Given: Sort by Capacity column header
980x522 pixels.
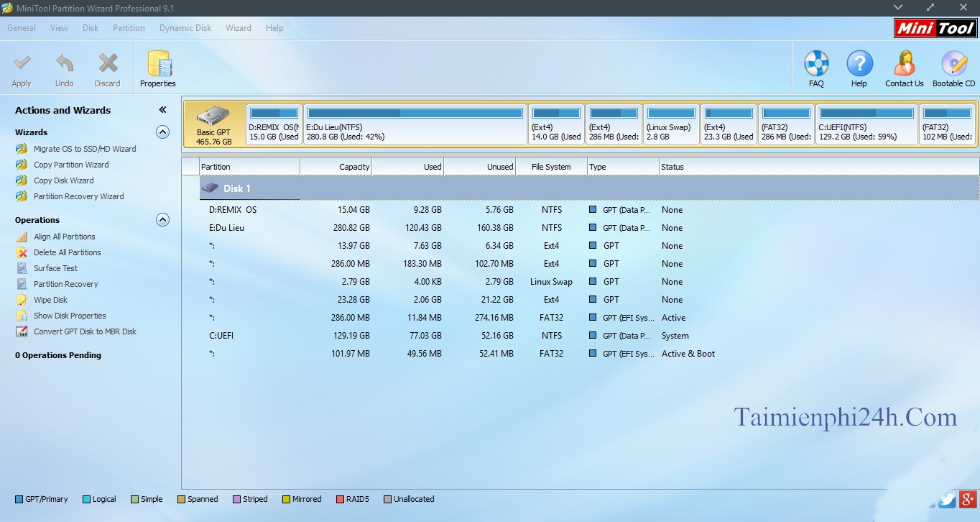Looking at the screenshot, I should [x=336, y=167].
